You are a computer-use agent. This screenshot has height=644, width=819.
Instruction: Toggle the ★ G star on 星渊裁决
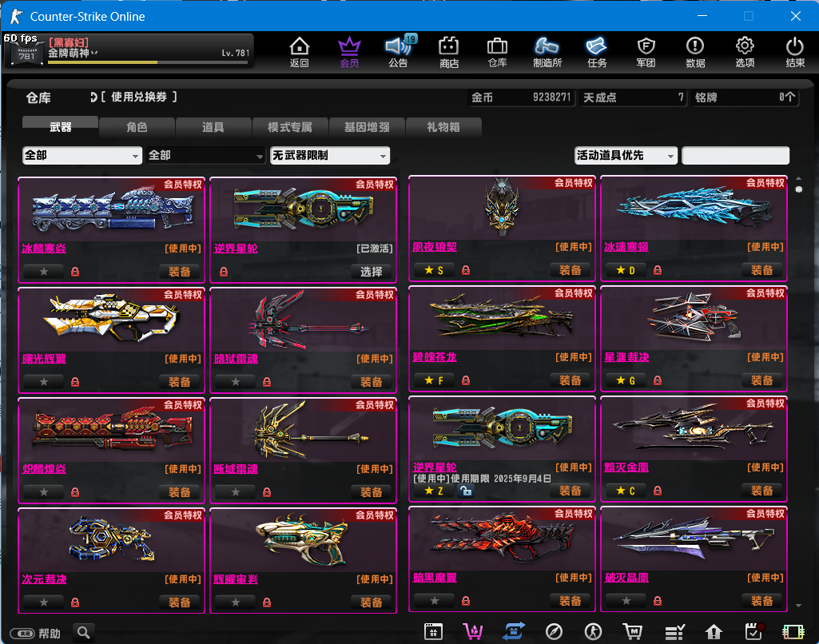tap(626, 380)
